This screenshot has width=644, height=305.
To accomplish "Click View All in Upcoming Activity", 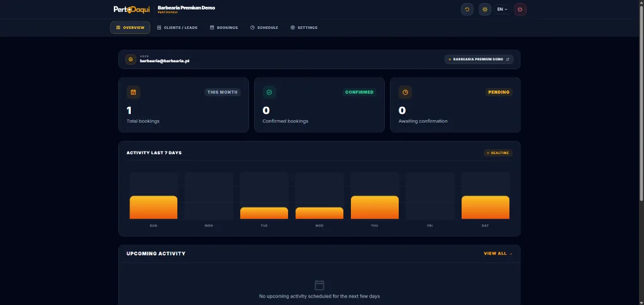I will pyautogui.click(x=498, y=253).
